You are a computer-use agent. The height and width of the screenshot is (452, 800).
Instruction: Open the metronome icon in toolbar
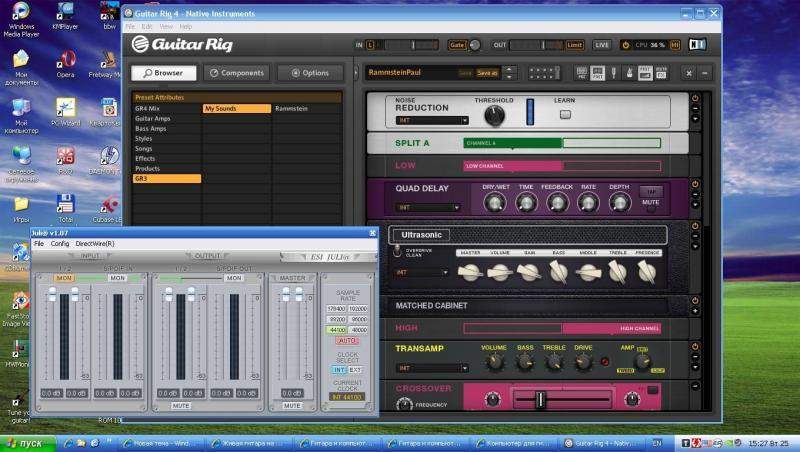[x=630, y=73]
